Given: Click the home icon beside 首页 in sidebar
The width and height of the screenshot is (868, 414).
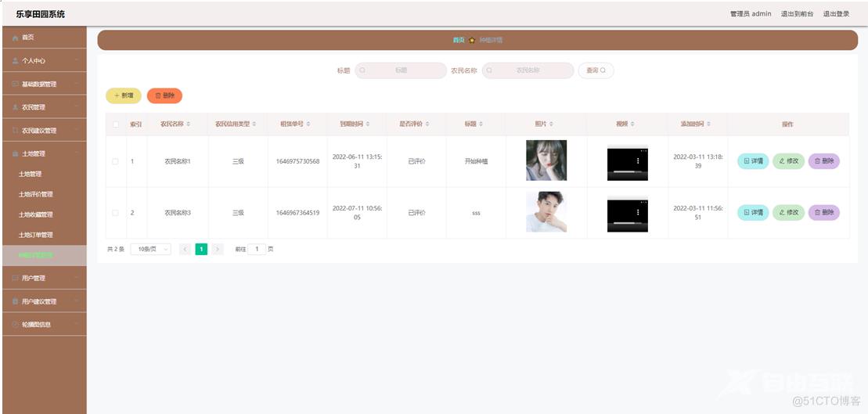Looking at the screenshot, I should coord(15,38).
